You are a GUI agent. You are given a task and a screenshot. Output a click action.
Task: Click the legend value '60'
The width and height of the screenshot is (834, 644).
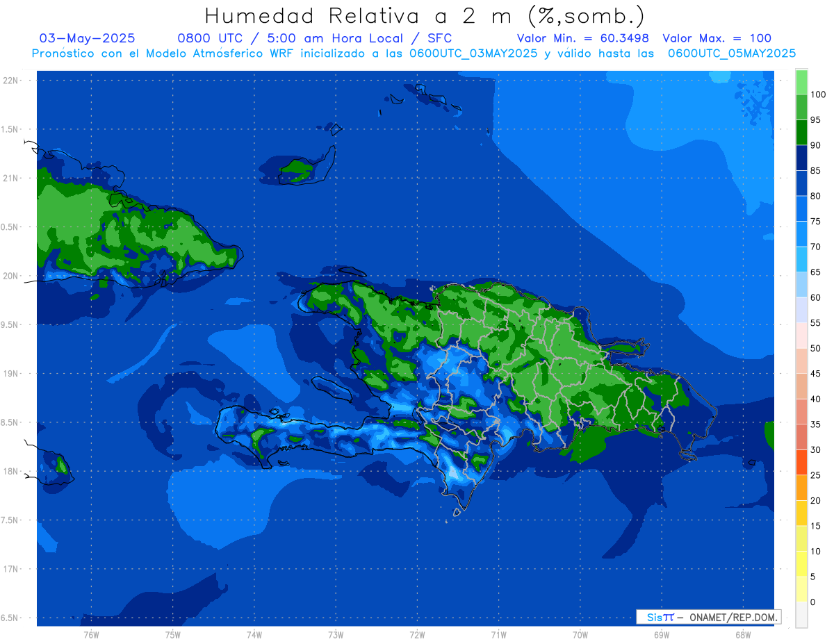tap(815, 297)
